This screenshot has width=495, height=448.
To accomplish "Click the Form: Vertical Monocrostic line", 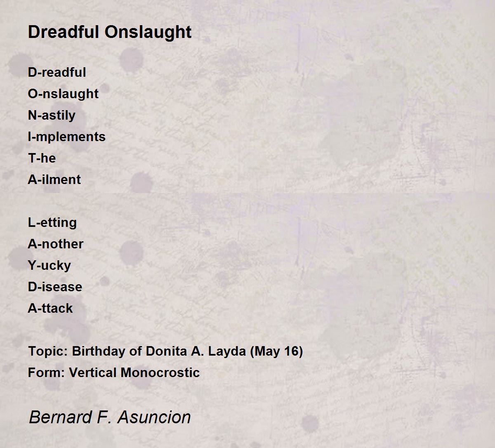I will [114, 373].
